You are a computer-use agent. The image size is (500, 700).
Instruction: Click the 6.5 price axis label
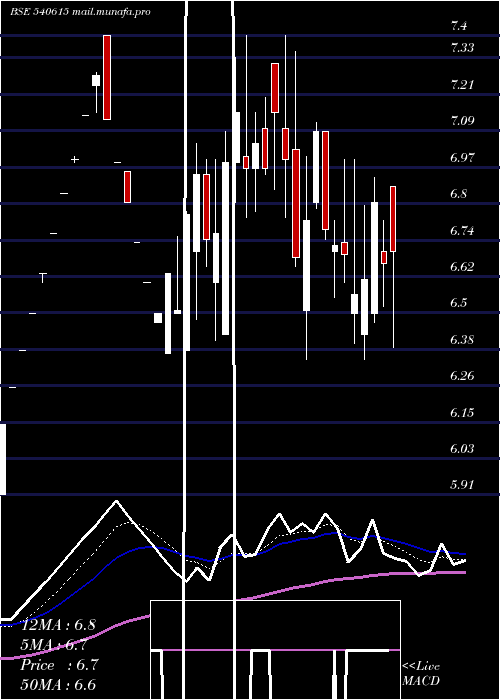pos(459,303)
